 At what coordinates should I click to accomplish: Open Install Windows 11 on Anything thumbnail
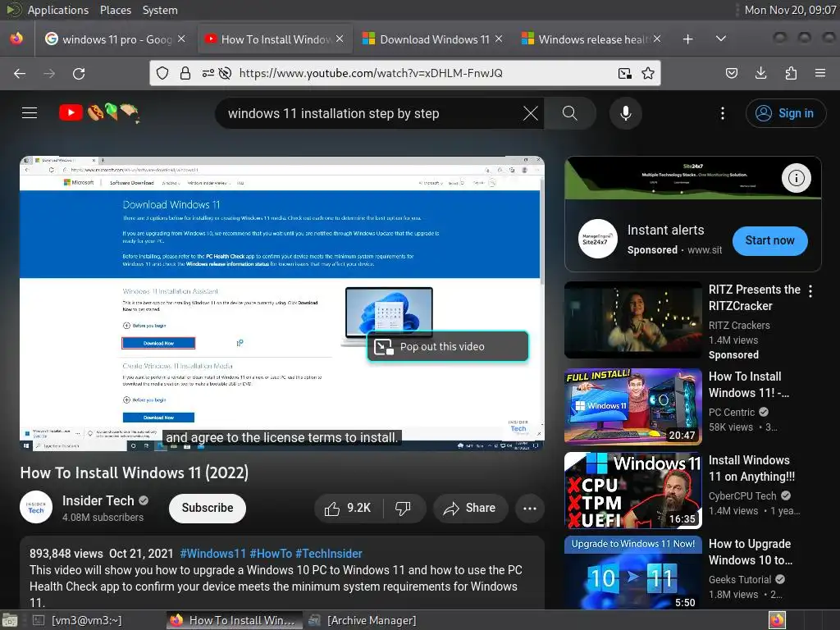(632, 491)
